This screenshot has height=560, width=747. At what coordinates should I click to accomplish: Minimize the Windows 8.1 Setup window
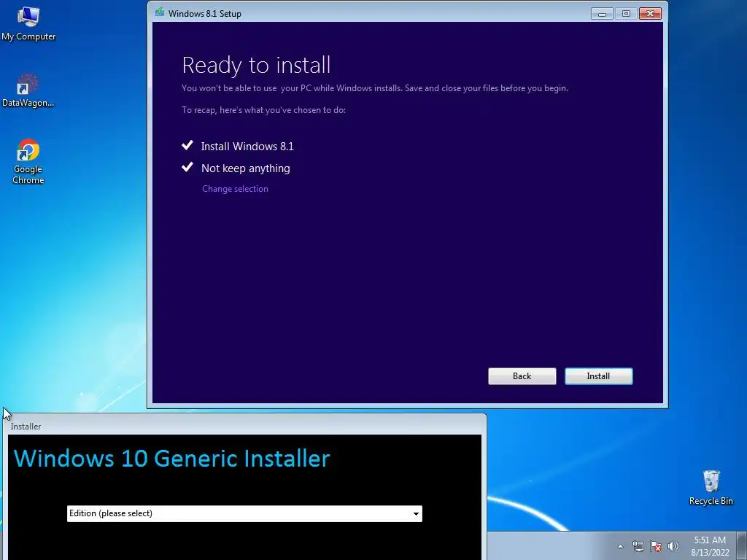602,14
